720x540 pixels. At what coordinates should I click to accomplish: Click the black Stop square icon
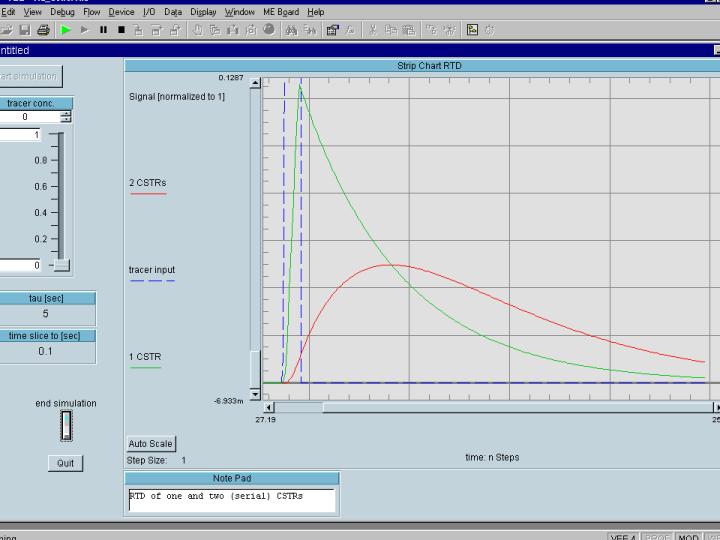121,30
